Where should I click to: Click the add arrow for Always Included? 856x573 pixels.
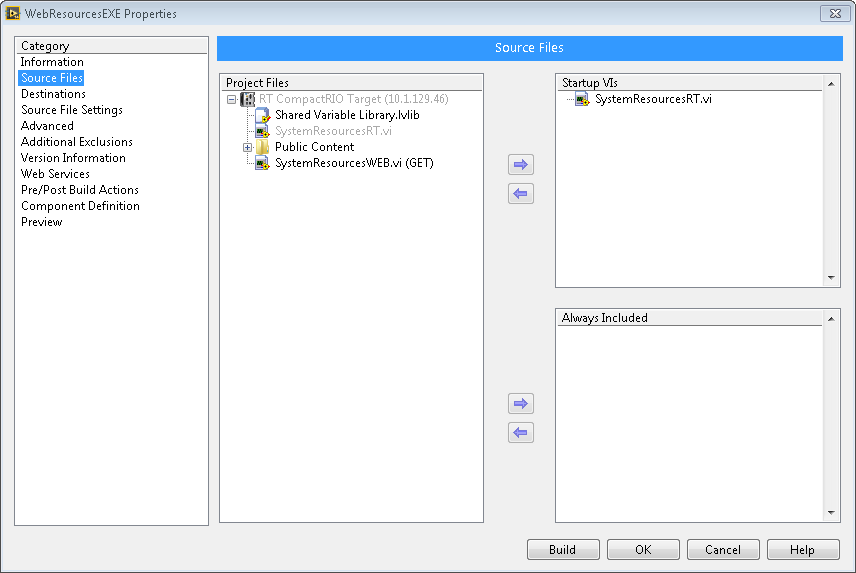[521, 404]
